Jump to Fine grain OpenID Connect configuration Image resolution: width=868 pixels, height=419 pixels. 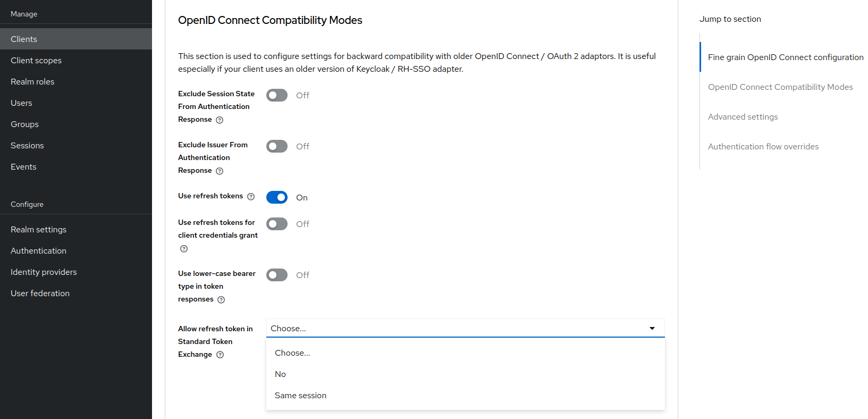pyautogui.click(x=785, y=57)
